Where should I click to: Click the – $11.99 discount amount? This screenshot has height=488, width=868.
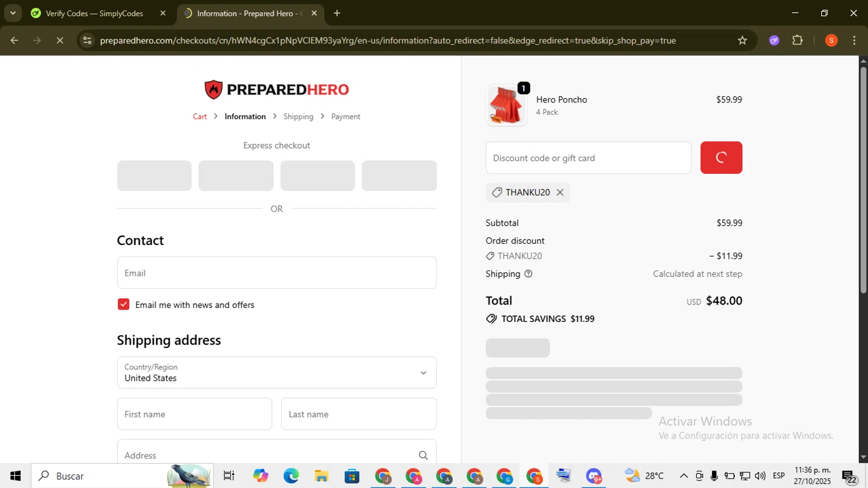[726, 256]
